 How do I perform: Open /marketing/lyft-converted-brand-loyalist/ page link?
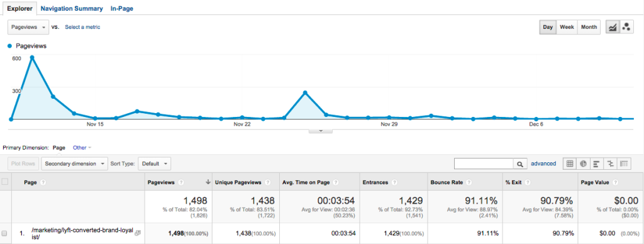82,233
